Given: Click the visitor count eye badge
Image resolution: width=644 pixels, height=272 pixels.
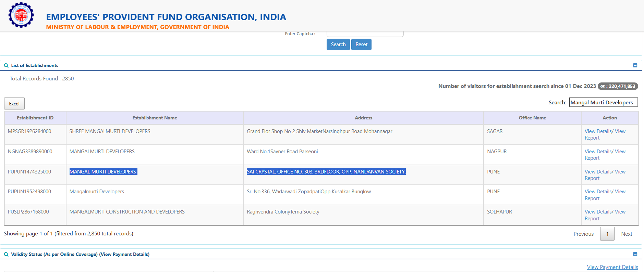Looking at the screenshot, I should click(x=618, y=86).
